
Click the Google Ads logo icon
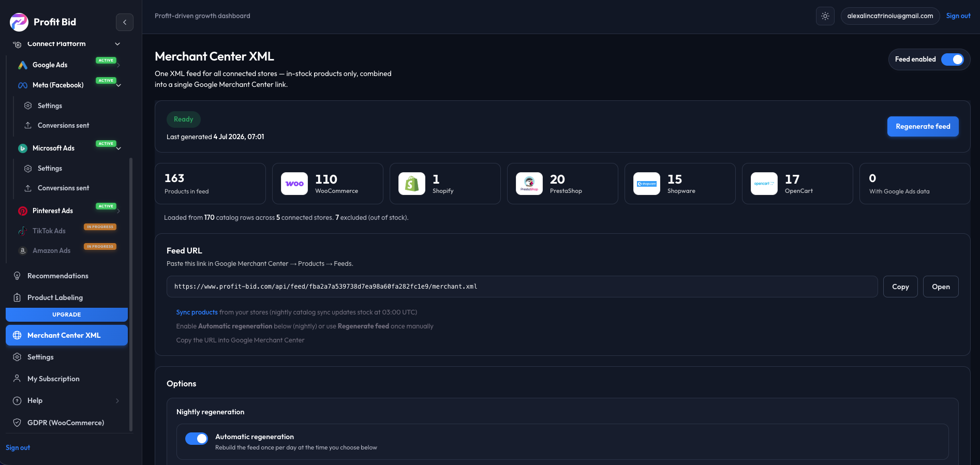click(23, 65)
